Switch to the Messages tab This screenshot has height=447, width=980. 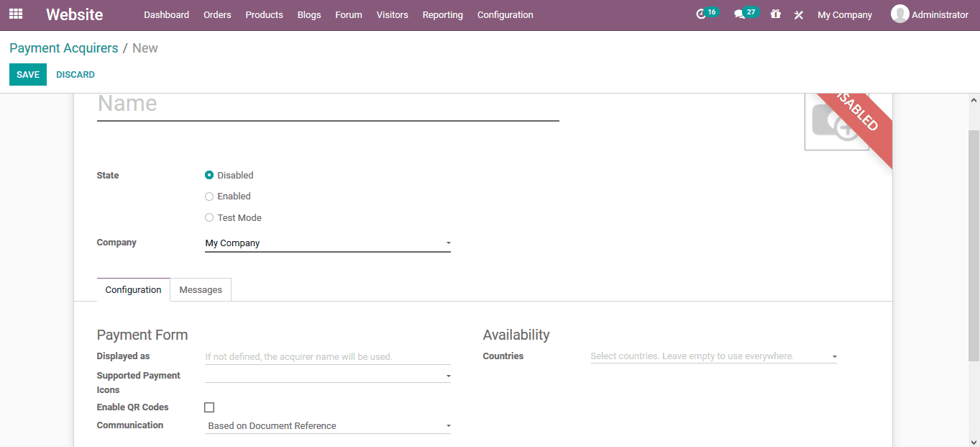[200, 289]
